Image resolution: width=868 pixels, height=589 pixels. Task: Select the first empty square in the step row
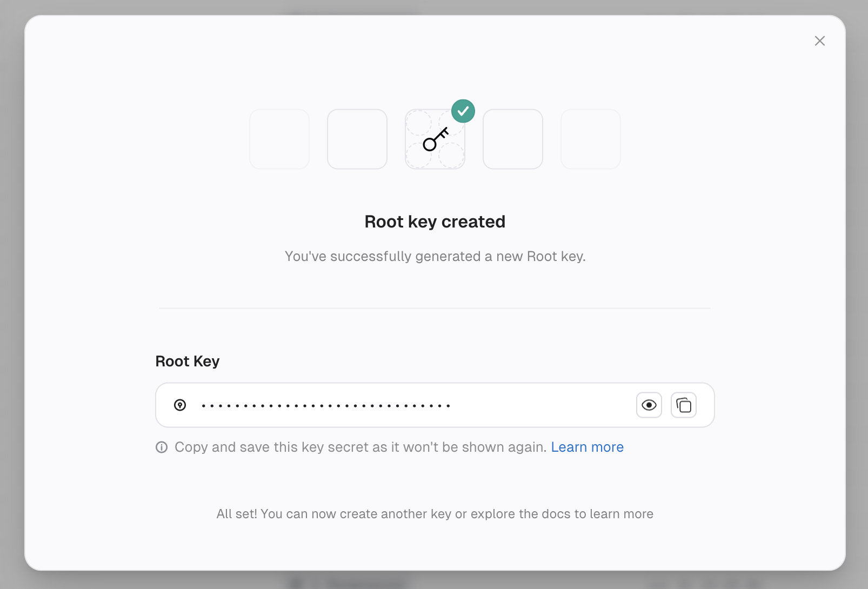[279, 139]
